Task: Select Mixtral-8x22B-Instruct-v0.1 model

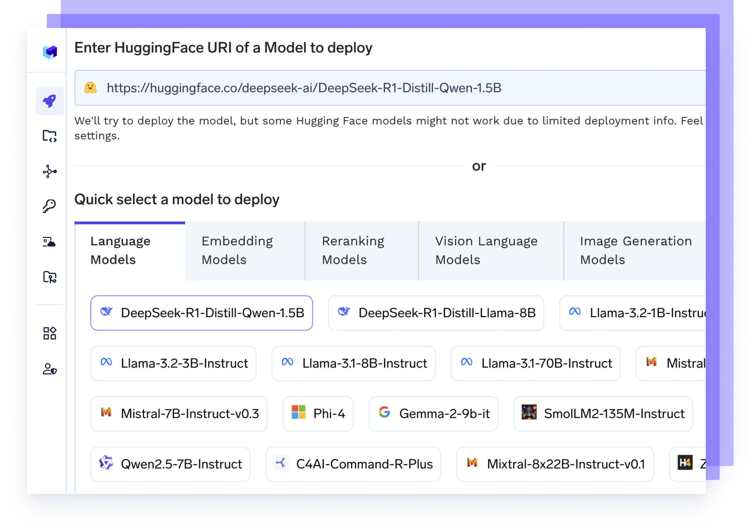Action: [x=555, y=464]
